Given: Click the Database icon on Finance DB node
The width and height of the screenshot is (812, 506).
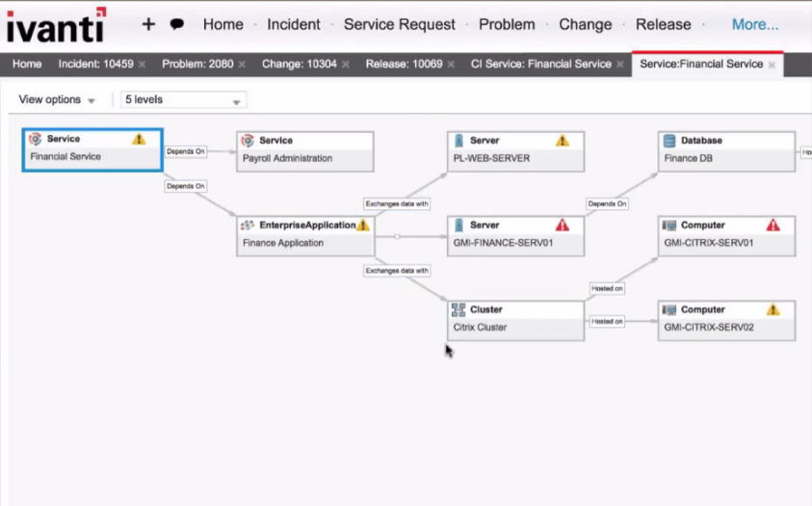Looking at the screenshot, I should tap(669, 141).
